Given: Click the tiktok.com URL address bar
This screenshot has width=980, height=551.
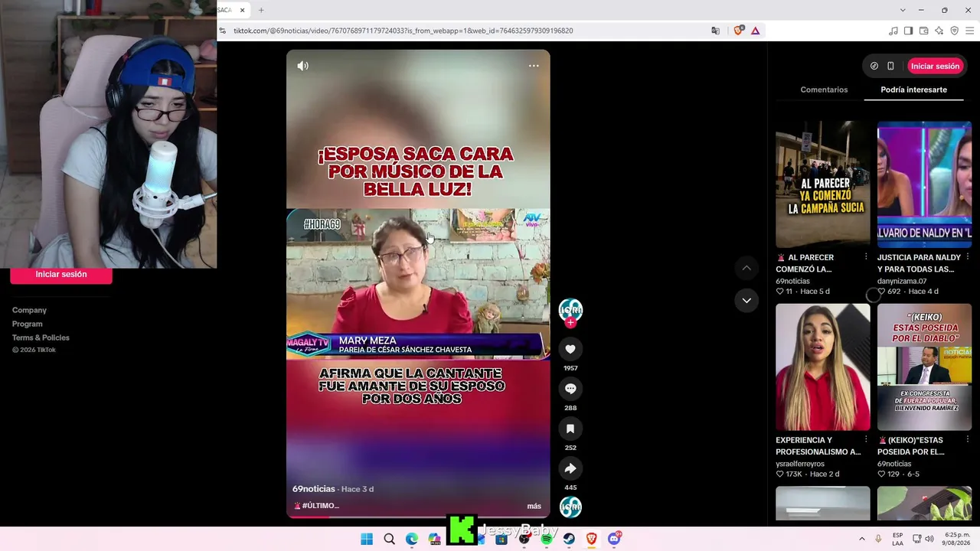Looking at the screenshot, I should tap(403, 31).
